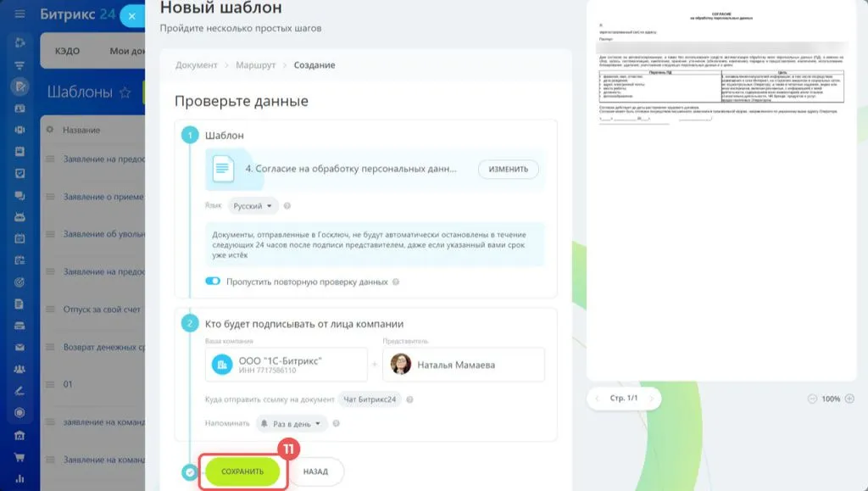Go to the Документ breadcrumb step
868x491 pixels.
(197, 64)
